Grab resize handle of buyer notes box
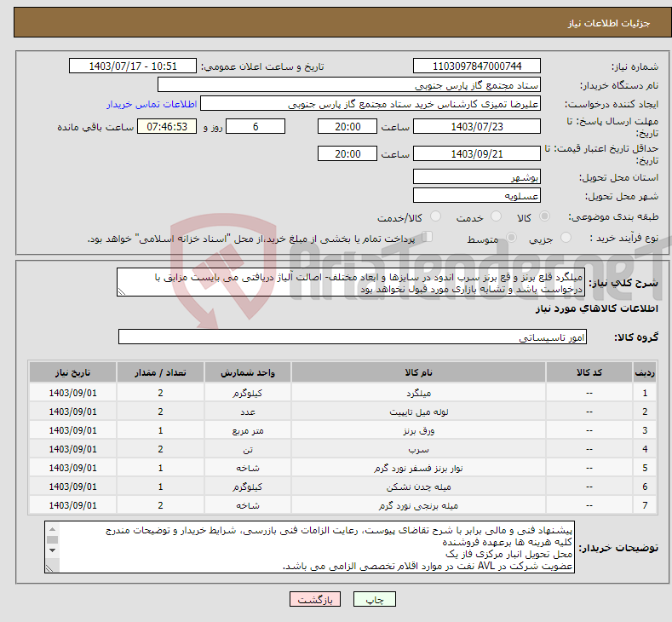The width and height of the screenshot is (672, 622). pyautogui.click(x=49, y=568)
